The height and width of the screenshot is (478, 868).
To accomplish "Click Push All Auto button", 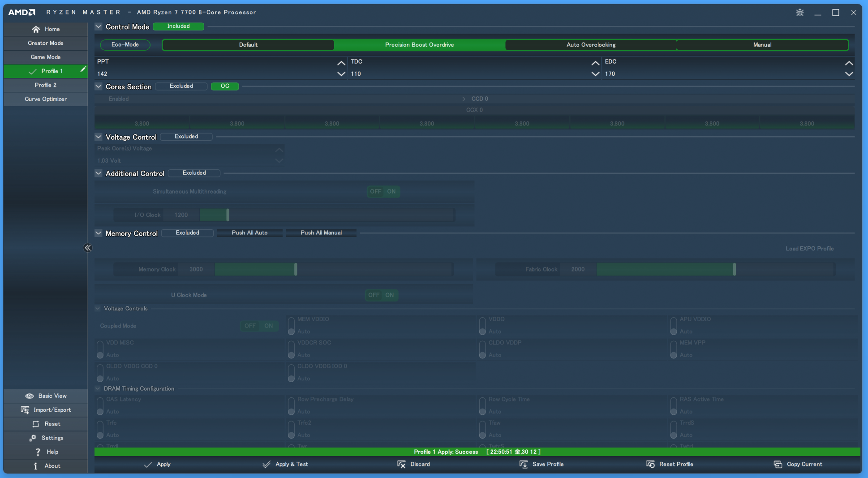I will pos(249,233).
